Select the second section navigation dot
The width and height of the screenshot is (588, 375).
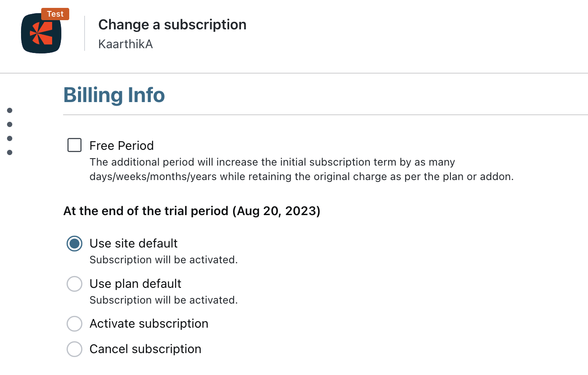(x=10, y=124)
